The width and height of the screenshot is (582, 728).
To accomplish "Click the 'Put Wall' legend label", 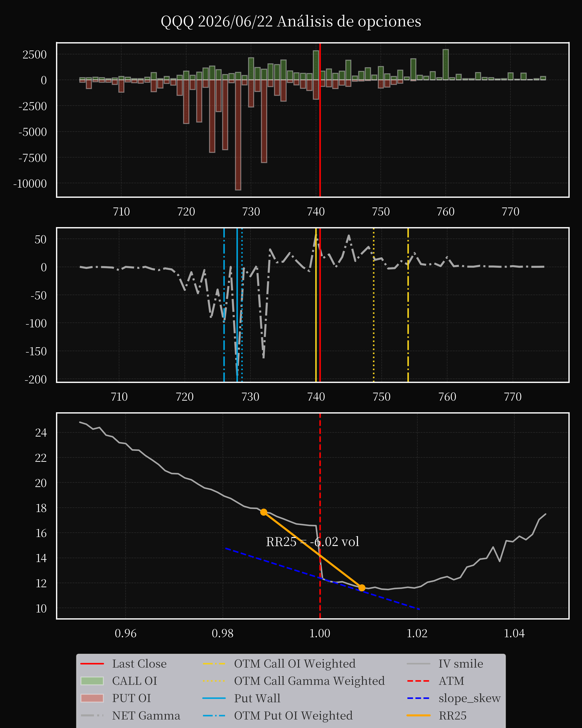I will pyautogui.click(x=257, y=698).
